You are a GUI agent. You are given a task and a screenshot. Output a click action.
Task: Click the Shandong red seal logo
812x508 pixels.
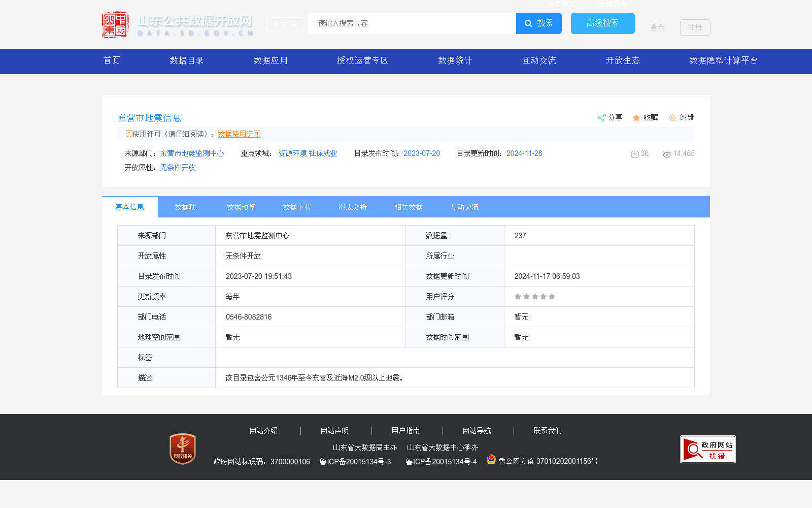(115, 24)
